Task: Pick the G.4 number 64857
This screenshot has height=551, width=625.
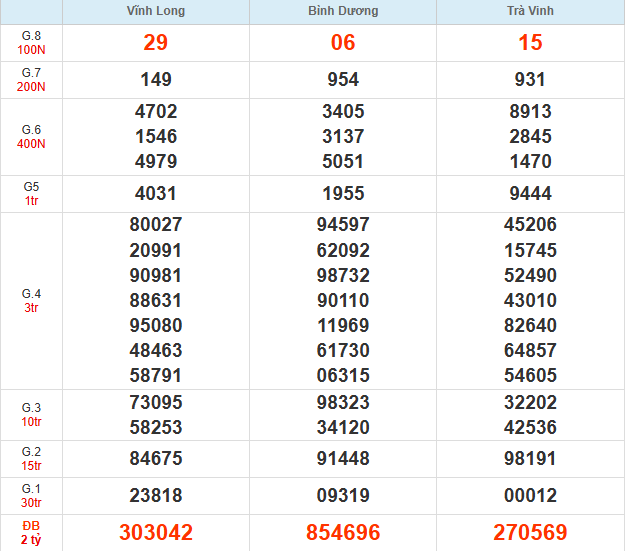Action: coord(530,350)
